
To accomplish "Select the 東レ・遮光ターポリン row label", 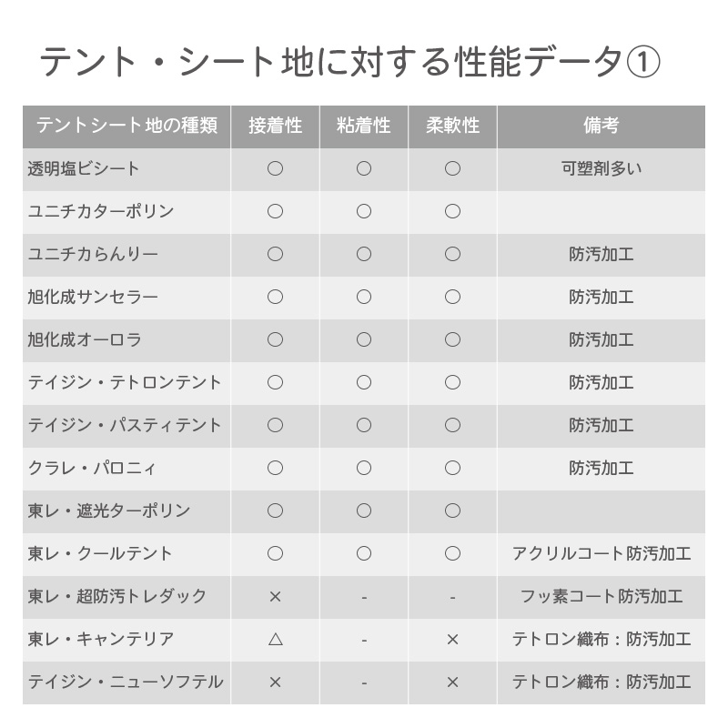I will (109, 511).
